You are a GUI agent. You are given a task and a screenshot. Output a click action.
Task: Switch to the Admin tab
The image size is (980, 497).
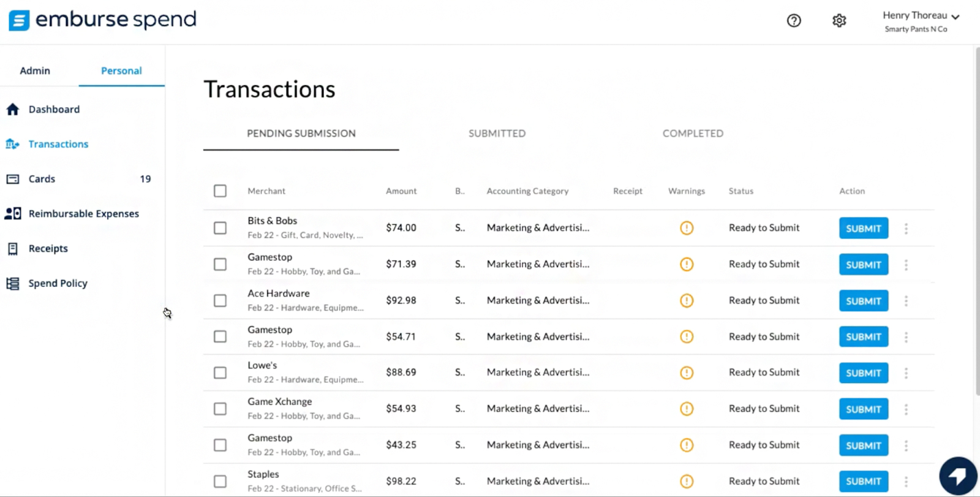(x=35, y=70)
